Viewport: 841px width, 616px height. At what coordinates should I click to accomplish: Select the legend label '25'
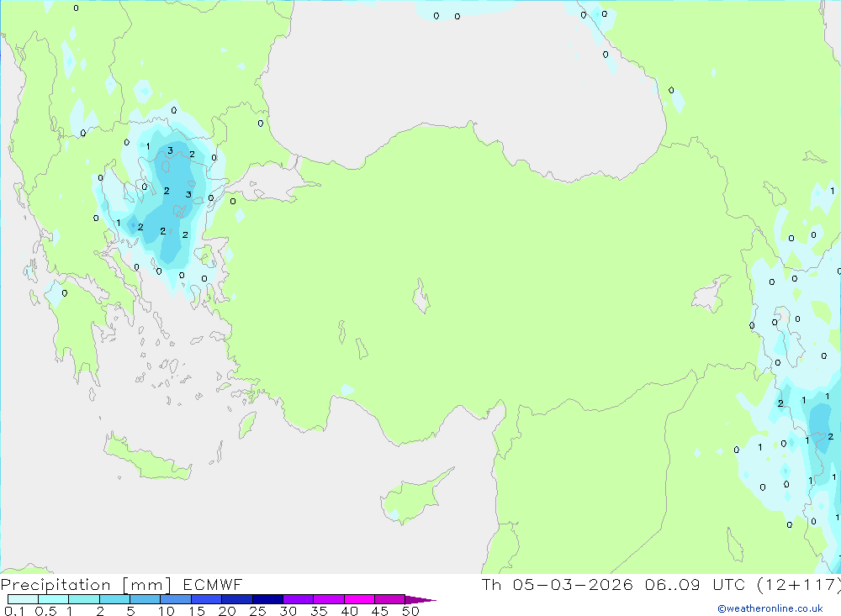[257, 611]
